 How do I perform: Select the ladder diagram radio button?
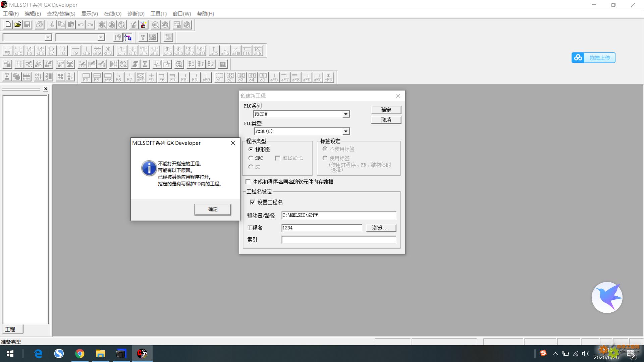click(x=251, y=149)
